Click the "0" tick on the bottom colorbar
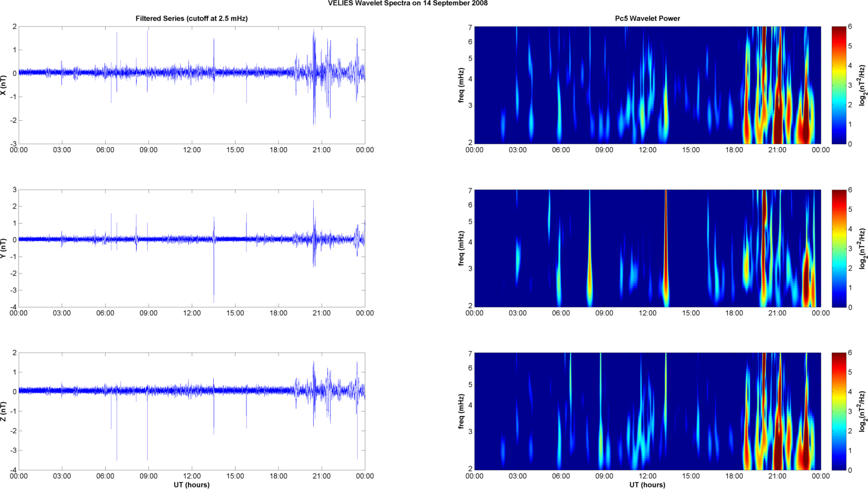The height and width of the screenshot is (489, 868). 850,470
